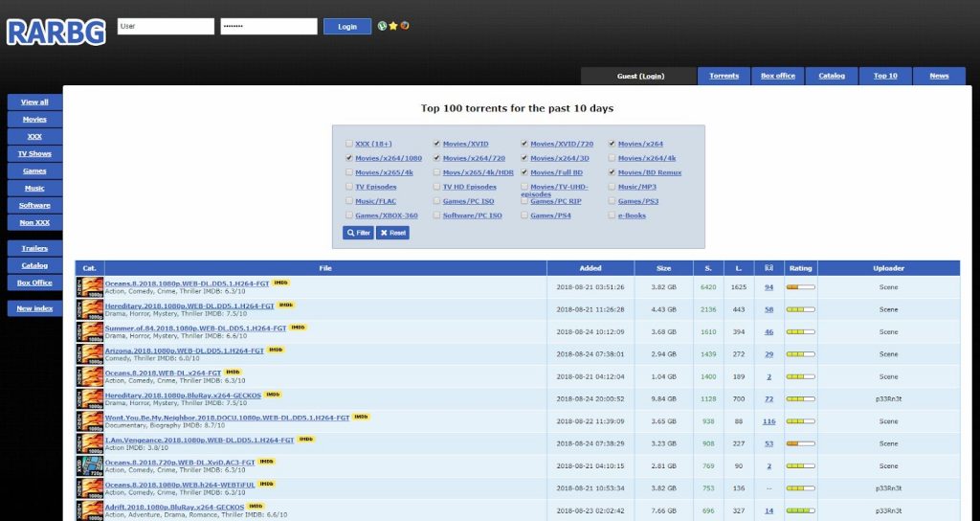
Task: Sort torrents by the Size column
Action: 664,268
